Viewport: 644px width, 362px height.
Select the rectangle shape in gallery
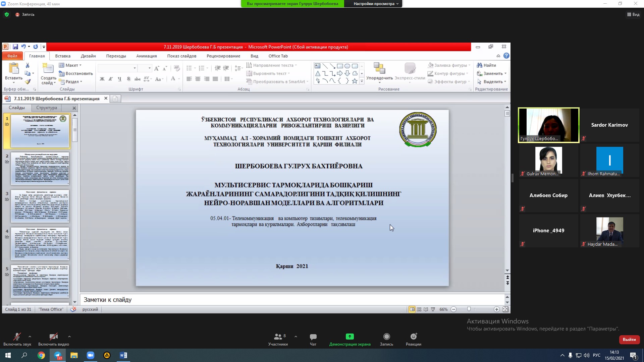(340, 66)
